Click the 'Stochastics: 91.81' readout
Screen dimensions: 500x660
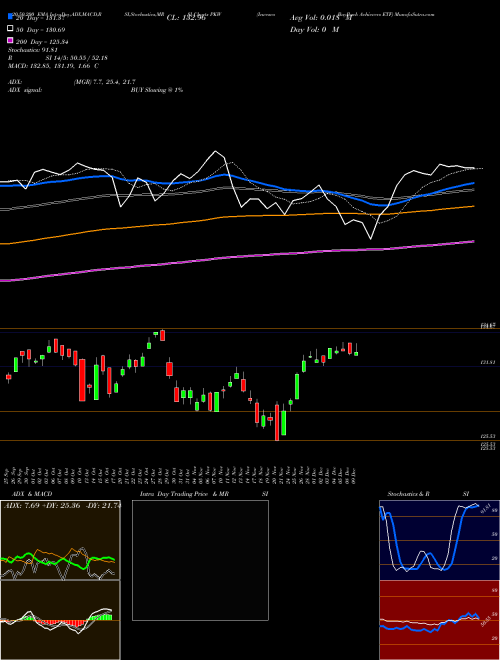[x=31, y=50]
